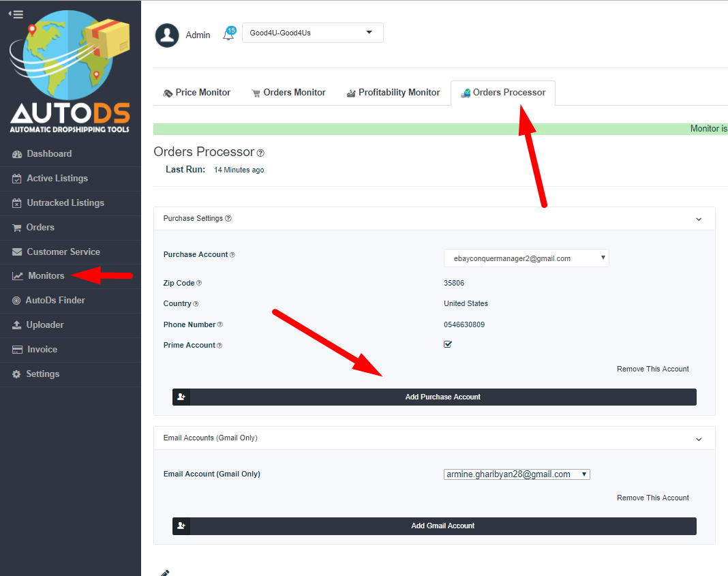The width and height of the screenshot is (728, 576).
Task: Click the Untracked Listings calendar icon
Action: (x=17, y=203)
